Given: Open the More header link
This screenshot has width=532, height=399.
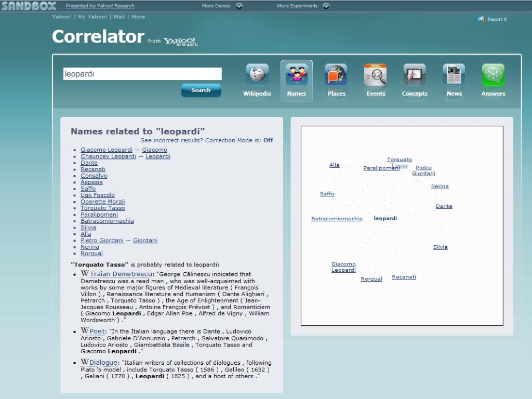Looking at the screenshot, I should point(138,17).
